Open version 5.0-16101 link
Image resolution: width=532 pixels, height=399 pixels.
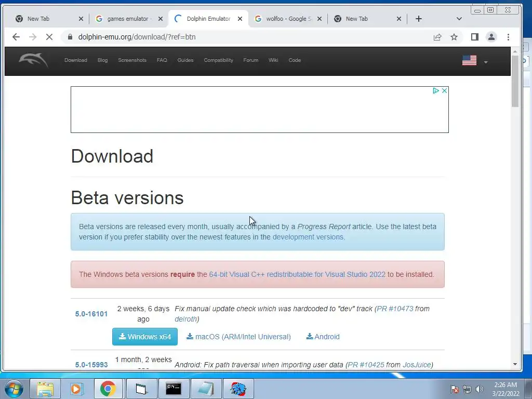tap(91, 314)
